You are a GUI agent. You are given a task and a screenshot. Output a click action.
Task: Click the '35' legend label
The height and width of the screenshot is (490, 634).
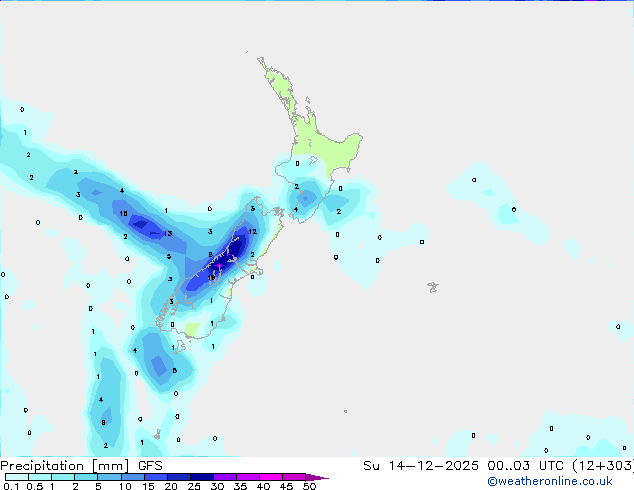coord(240,486)
